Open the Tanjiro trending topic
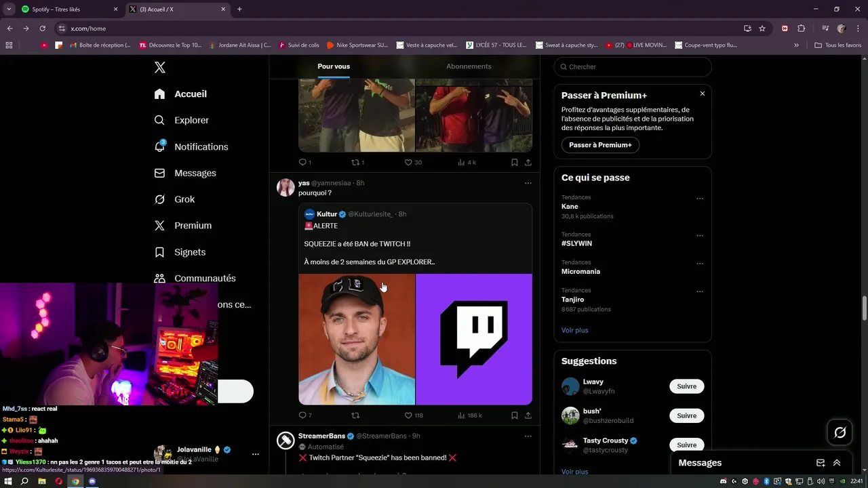Image resolution: width=868 pixels, height=488 pixels. coord(573,300)
